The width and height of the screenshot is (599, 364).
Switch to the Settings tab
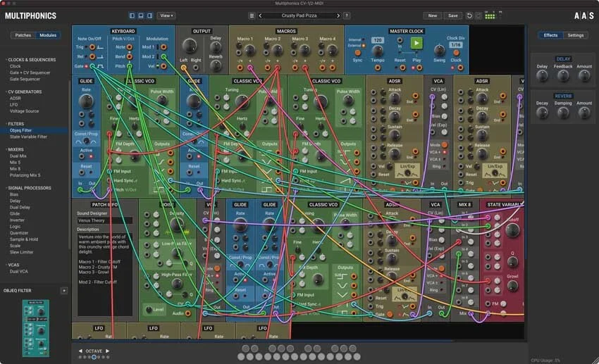click(x=575, y=35)
